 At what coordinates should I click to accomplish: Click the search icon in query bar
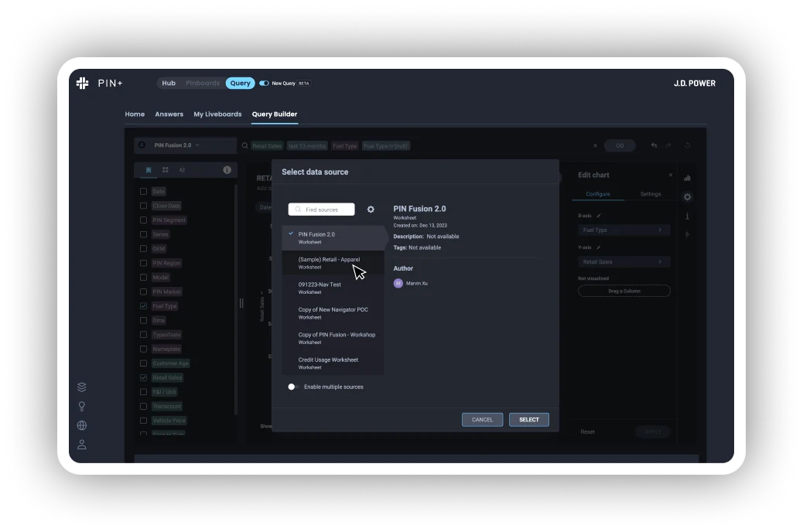[244, 145]
